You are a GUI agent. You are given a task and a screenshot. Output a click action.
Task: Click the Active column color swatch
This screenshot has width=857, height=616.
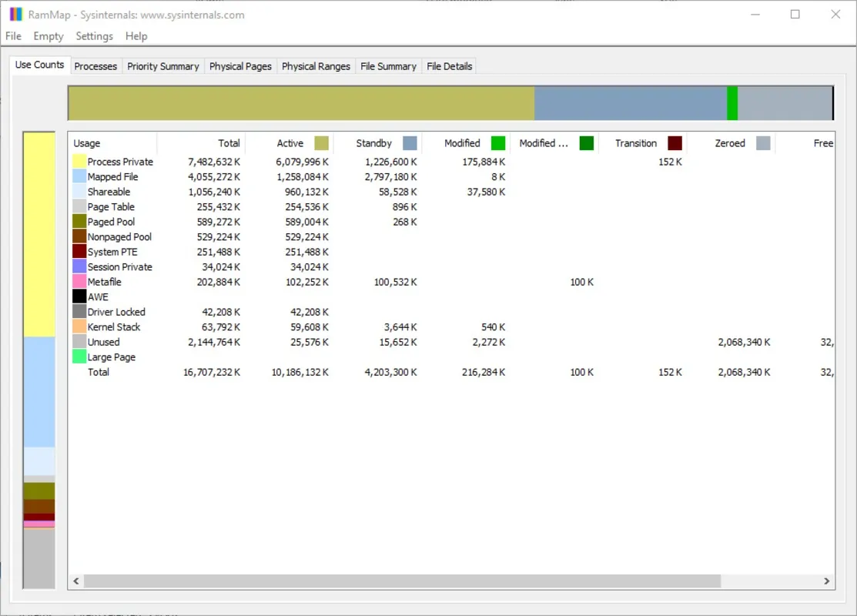(321, 143)
